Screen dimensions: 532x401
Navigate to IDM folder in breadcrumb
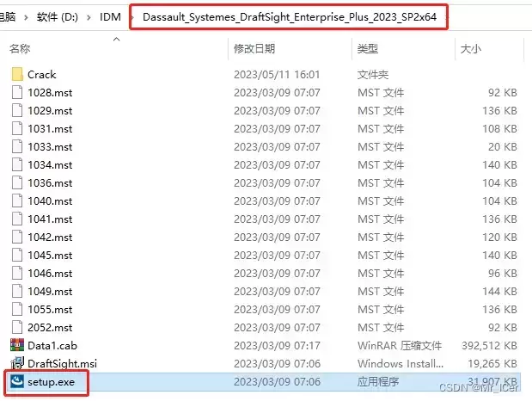pyautogui.click(x=110, y=16)
